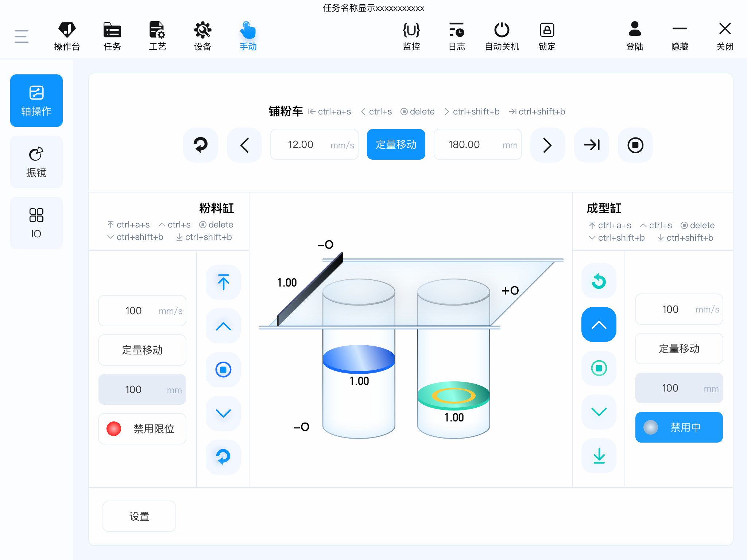This screenshot has height=560, width=747.
Task: Click powder cylinder return-home loop icon
Action: pyautogui.click(x=223, y=457)
